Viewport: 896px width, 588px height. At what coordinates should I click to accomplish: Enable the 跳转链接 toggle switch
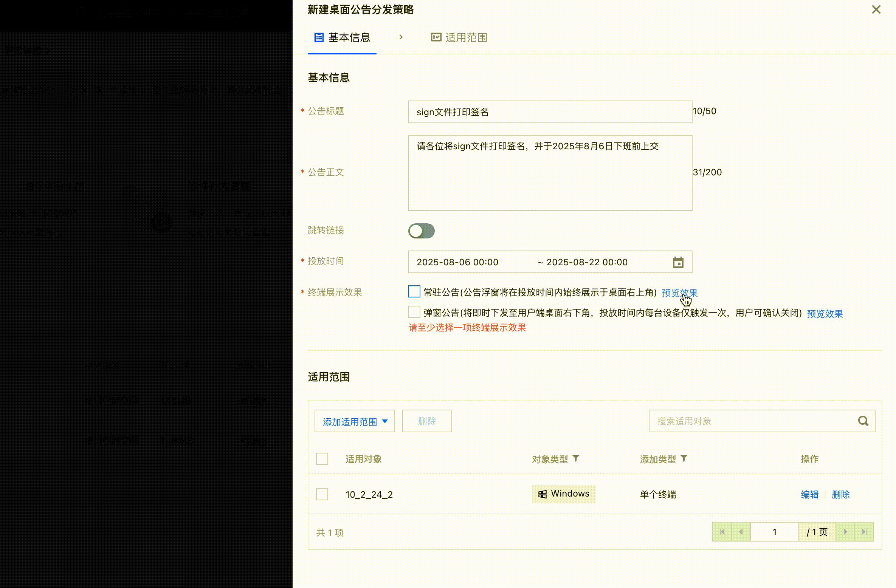click(x=421, y=231)
